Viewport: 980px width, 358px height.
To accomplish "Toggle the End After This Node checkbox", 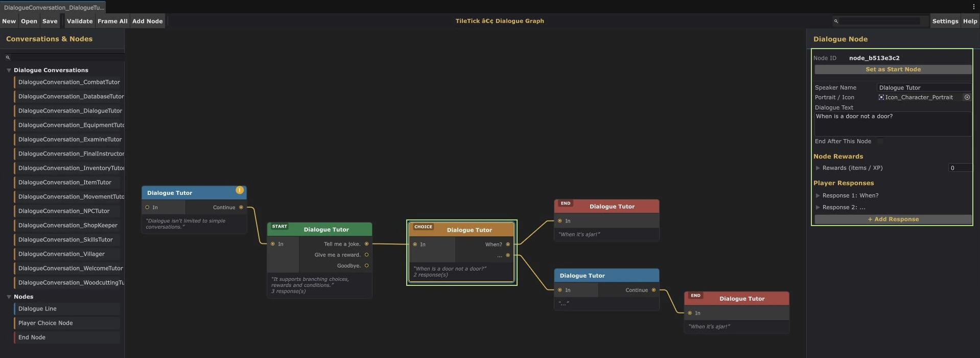I will pyautogui.click(x=880, y=141).
